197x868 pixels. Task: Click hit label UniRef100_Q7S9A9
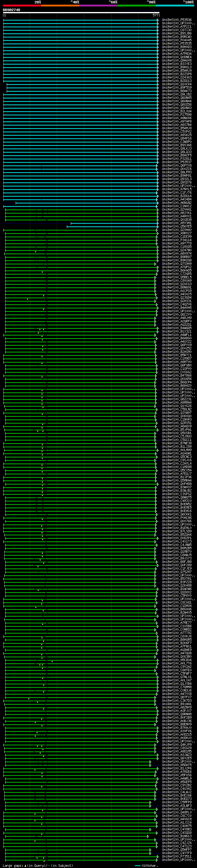click(x=177, y=264)
